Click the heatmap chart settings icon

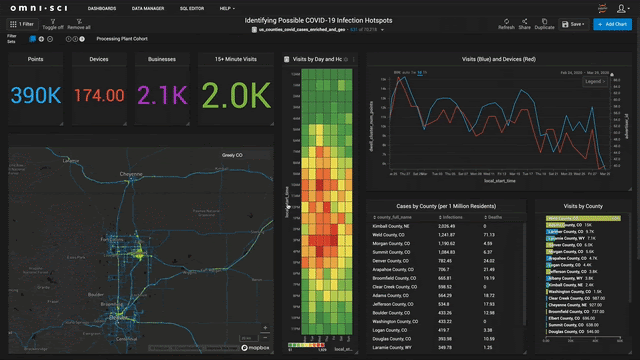pyautogui.click(x=346, y=59)
